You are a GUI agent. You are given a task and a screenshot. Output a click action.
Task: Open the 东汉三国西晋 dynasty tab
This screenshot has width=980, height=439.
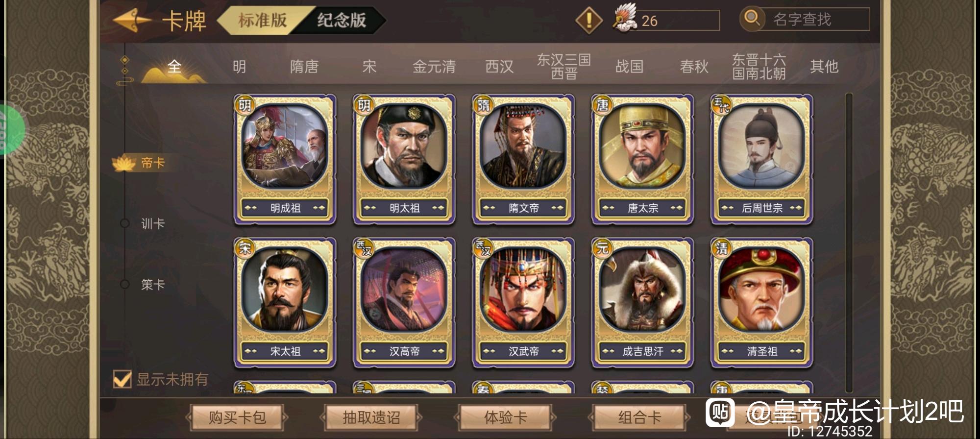click(x=564, y=67)
